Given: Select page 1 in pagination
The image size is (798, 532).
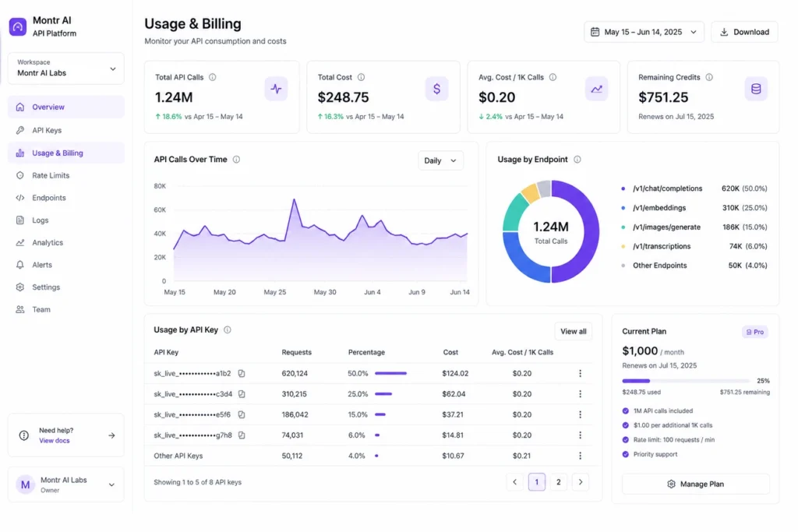Looking at the screenshot, I should 536,482.
